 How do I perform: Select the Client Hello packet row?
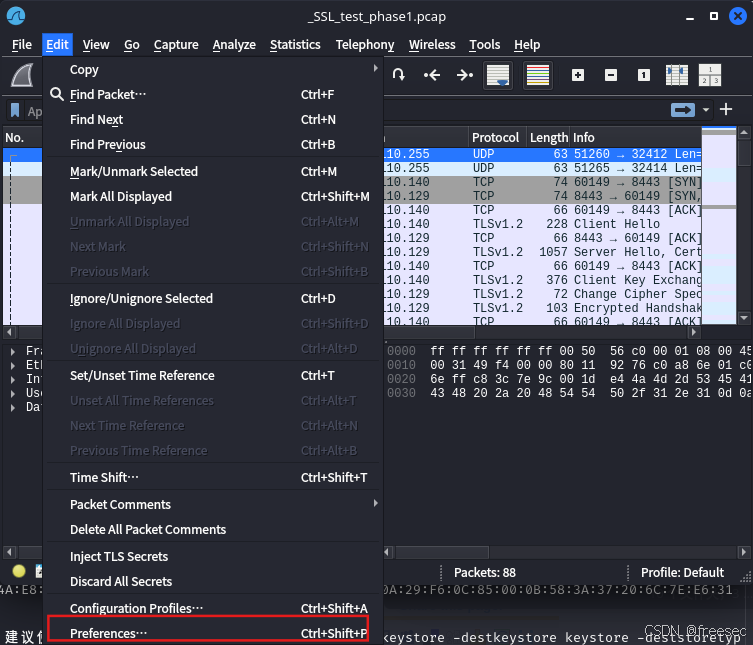(543, 224)
